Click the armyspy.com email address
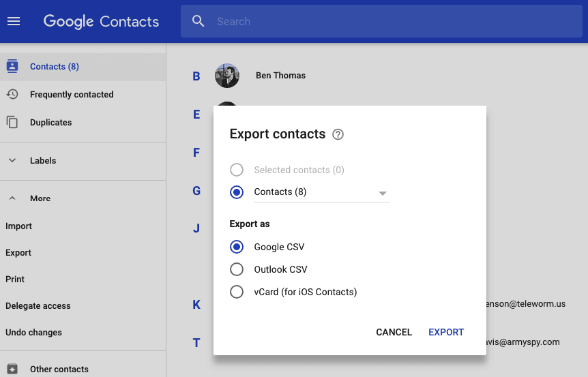 [x=523, y=342]
